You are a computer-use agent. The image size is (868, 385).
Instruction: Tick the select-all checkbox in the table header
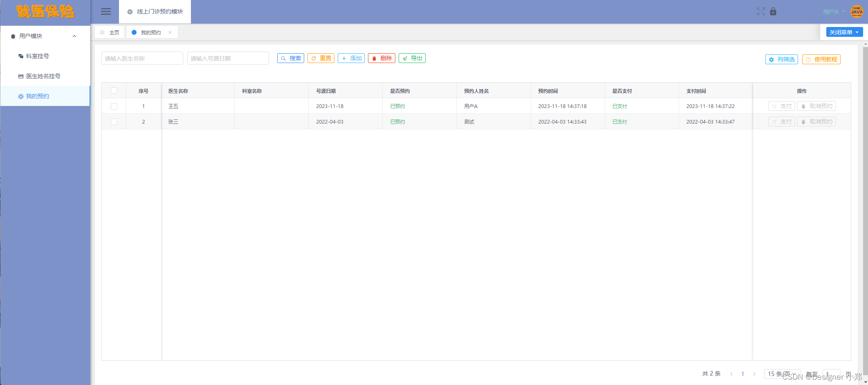[x=114, y=90]
